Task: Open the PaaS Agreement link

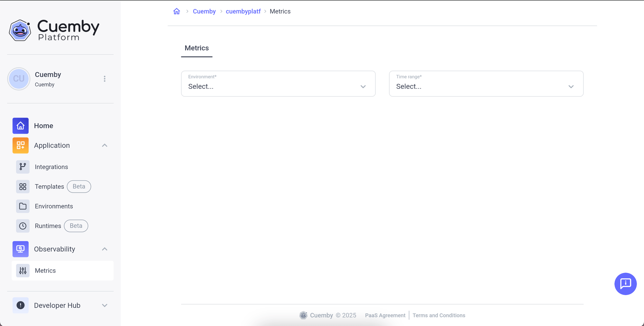Action: click(385, 315)
